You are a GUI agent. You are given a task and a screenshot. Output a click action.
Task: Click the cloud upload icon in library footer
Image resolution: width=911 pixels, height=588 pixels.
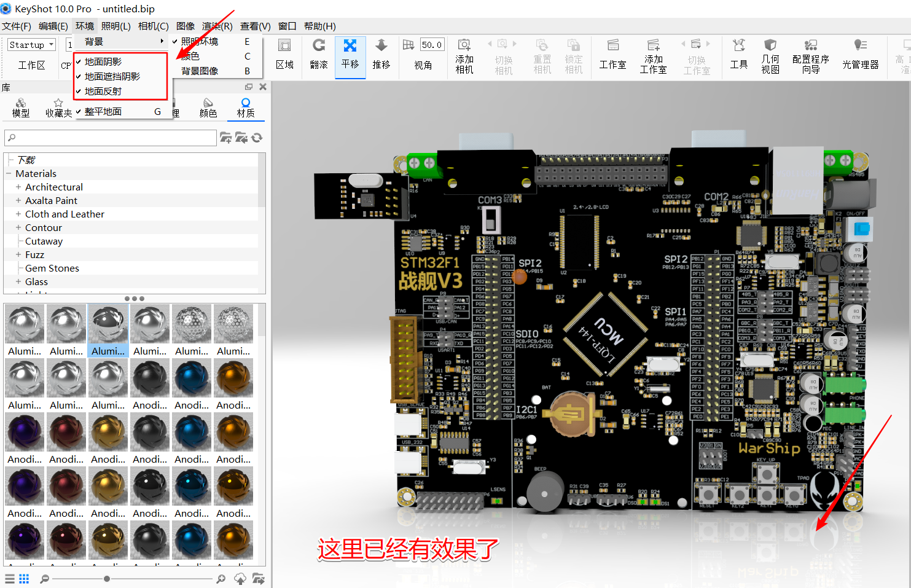(240, 579)
